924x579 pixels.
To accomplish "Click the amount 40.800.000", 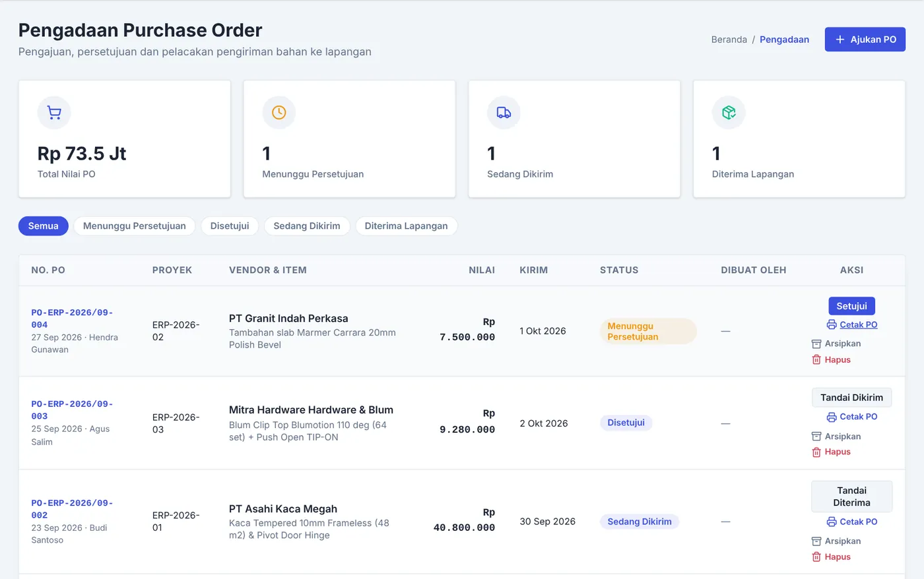I will tap(464, 528).
